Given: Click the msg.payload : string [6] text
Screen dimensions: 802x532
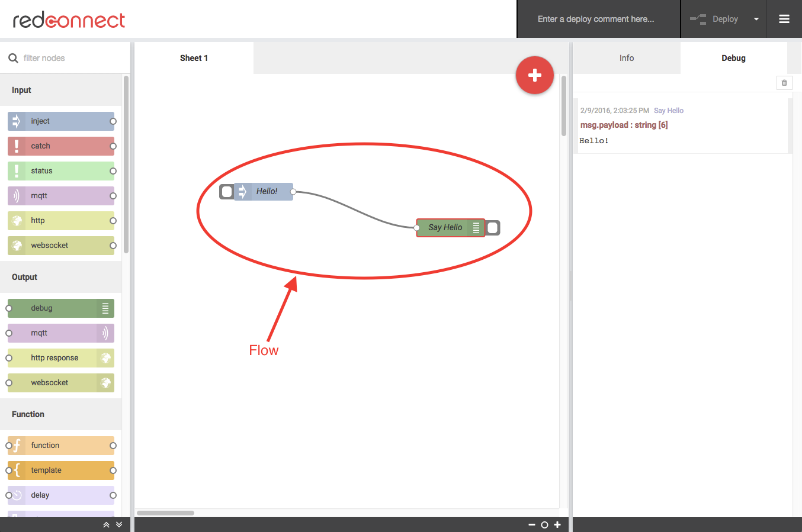Looking at the screenshot, I should 624,125.
